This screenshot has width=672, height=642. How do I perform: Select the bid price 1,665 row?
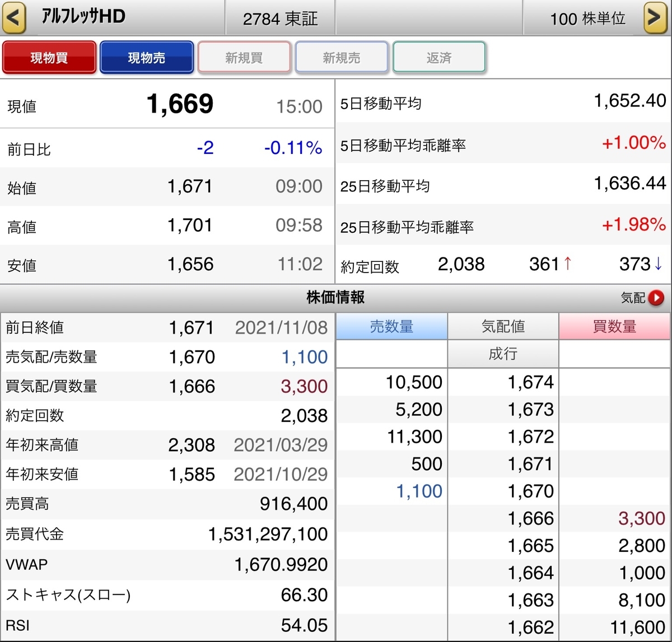[503, 546]
